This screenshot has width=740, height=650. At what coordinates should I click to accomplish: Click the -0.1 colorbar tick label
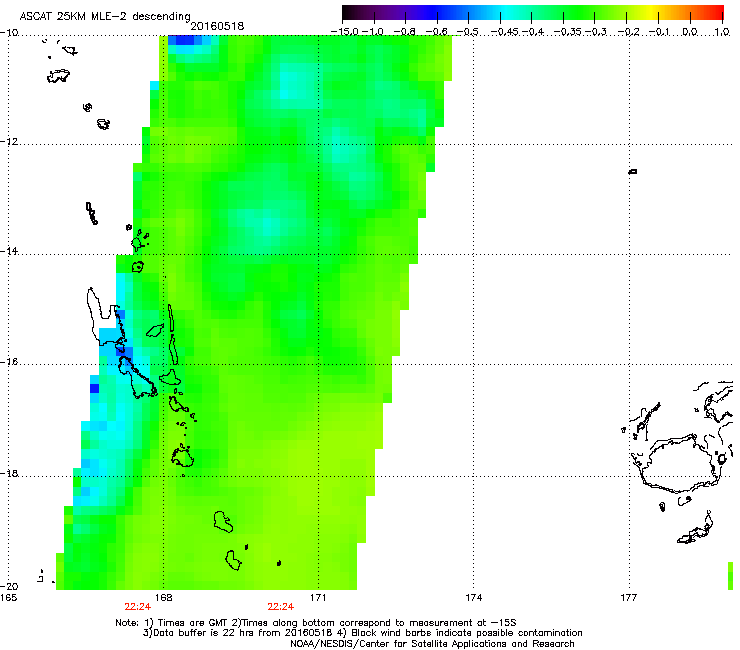coord(659,32)
